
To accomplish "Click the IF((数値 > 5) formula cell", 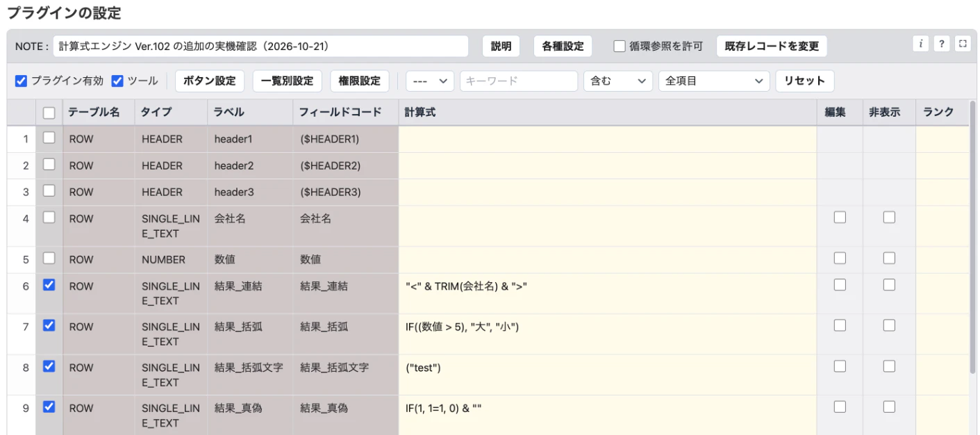I will [608, 334].
